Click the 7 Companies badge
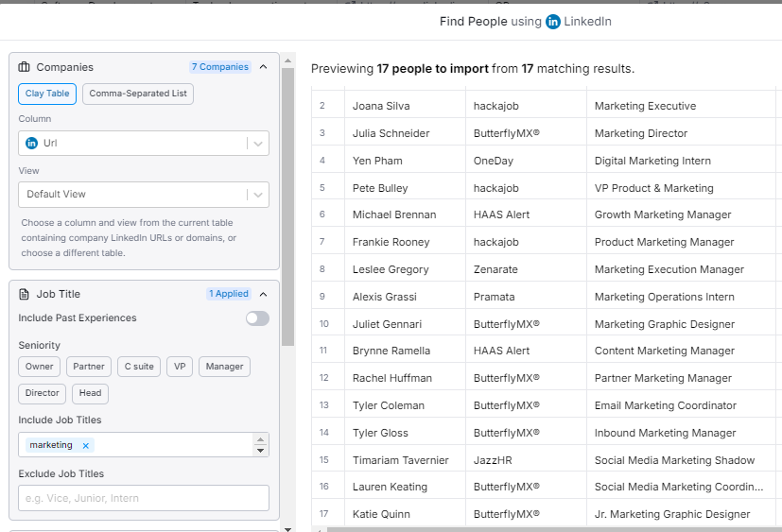Image resolution: width=782 pixels, height=532 pixels. [x=220, y=67]
